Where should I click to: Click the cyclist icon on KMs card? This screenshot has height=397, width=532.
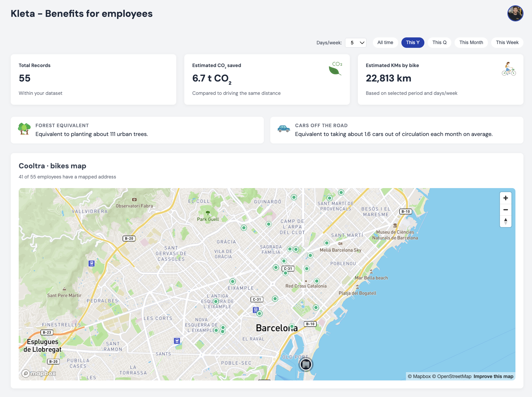pyautogui.click(x=509, y=69)
